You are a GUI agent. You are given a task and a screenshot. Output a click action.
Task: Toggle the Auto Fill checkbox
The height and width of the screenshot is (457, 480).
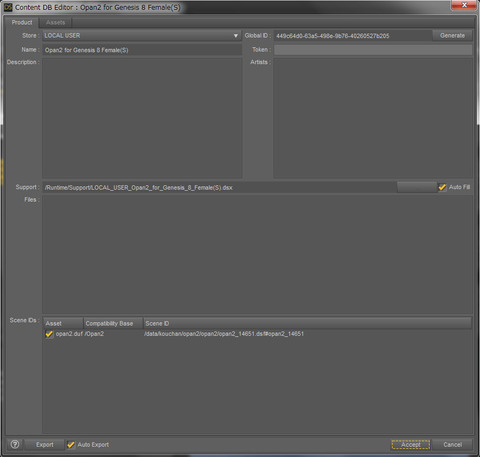[x=442, y=187]
